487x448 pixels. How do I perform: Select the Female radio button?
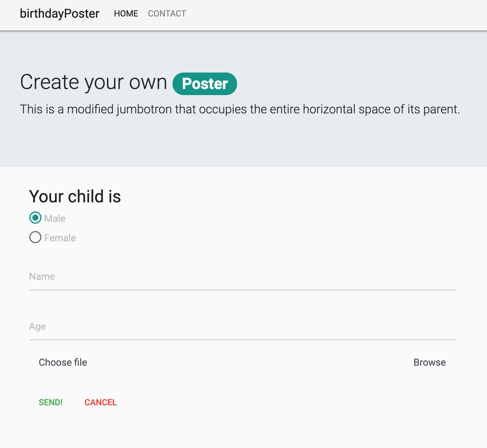35,238
